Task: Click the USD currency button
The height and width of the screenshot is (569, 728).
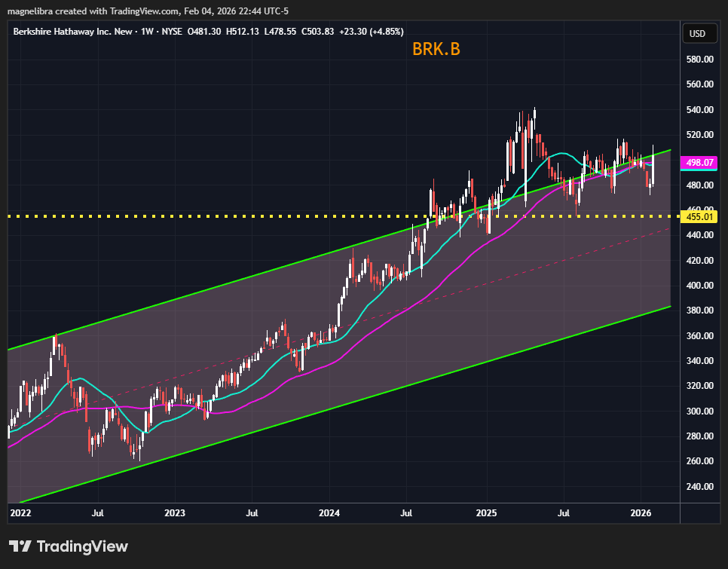Action: pos(699,33)
